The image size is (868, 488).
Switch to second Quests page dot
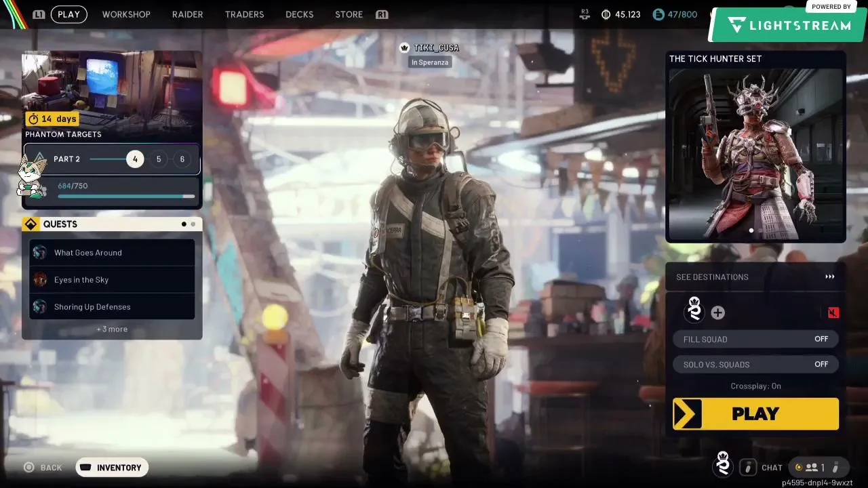point(193,224)
